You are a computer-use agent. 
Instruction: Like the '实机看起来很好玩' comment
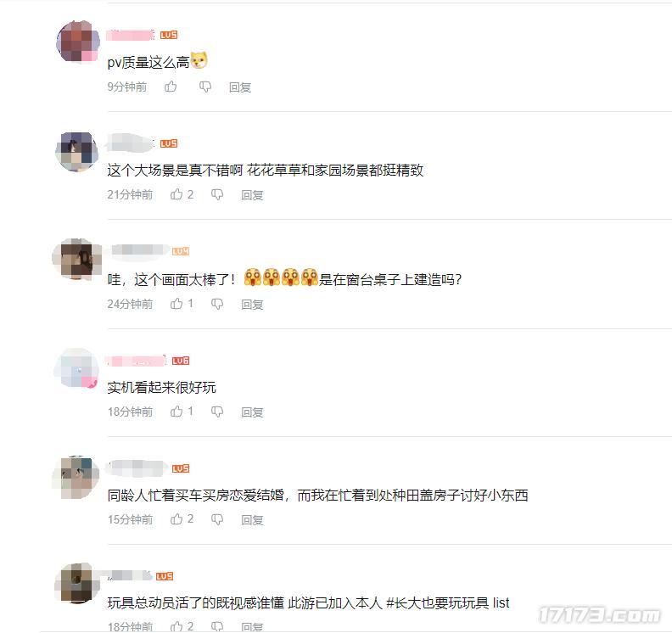click(x=176, y=412)
